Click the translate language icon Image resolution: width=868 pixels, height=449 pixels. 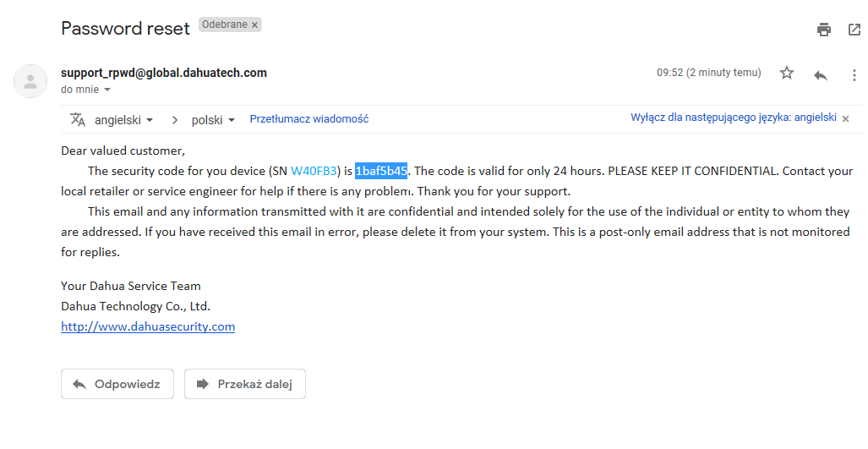point(78,119)
